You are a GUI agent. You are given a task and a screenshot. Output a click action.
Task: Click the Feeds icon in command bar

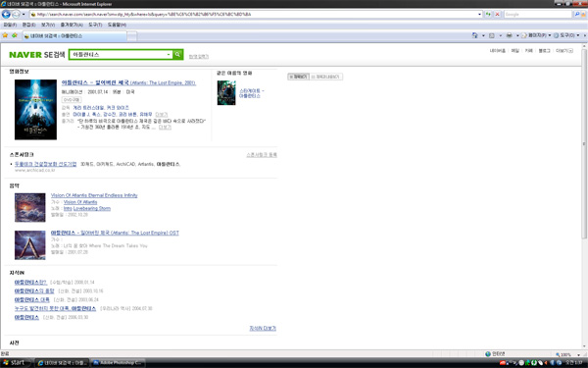[x=492, y=35]
